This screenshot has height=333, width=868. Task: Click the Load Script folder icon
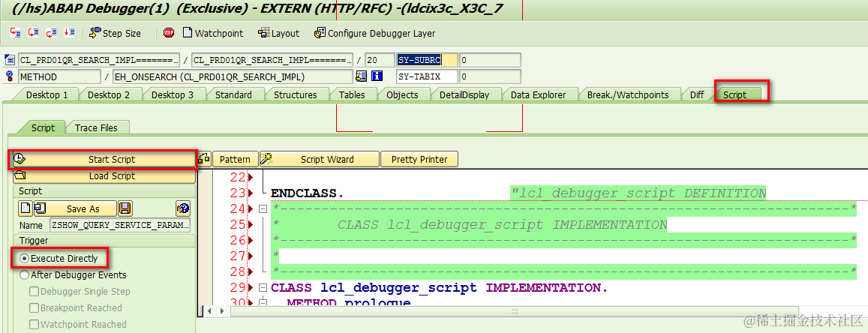[20, 176]
